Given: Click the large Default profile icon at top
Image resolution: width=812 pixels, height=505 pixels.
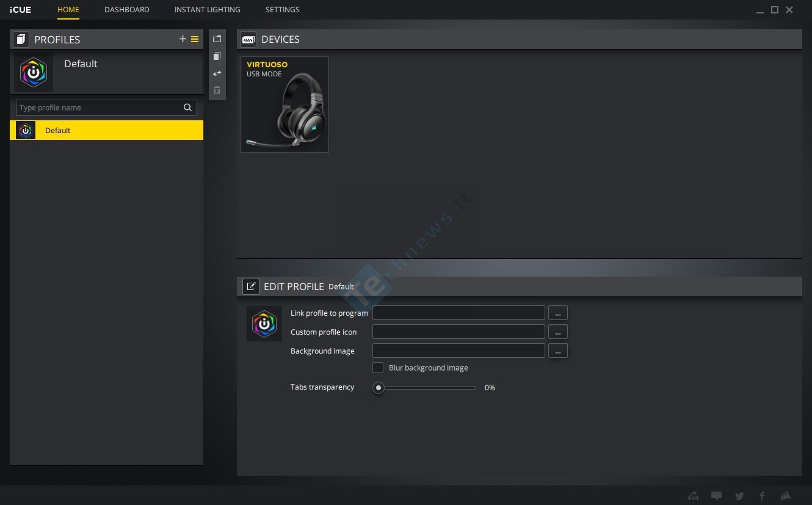Looking at the screenshot, I should coord(34,73).
